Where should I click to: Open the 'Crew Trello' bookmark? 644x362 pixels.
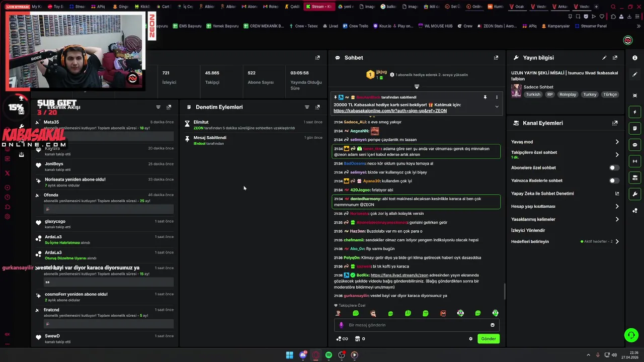(355, 26)
